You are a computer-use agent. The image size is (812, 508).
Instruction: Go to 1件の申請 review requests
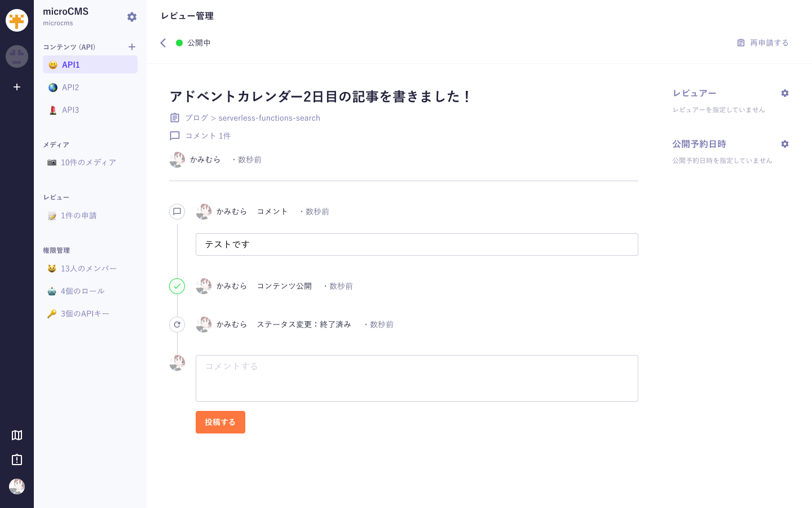point(78,216)
